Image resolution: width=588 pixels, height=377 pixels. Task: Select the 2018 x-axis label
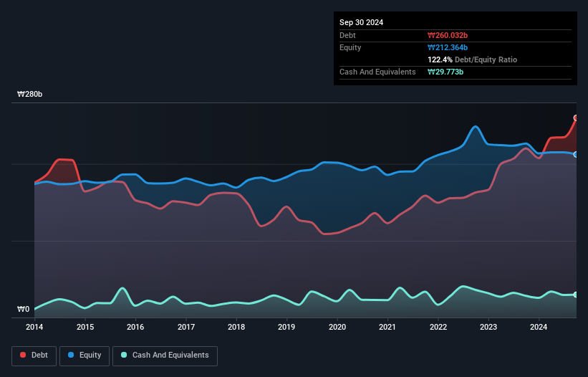tap(236, 327)
